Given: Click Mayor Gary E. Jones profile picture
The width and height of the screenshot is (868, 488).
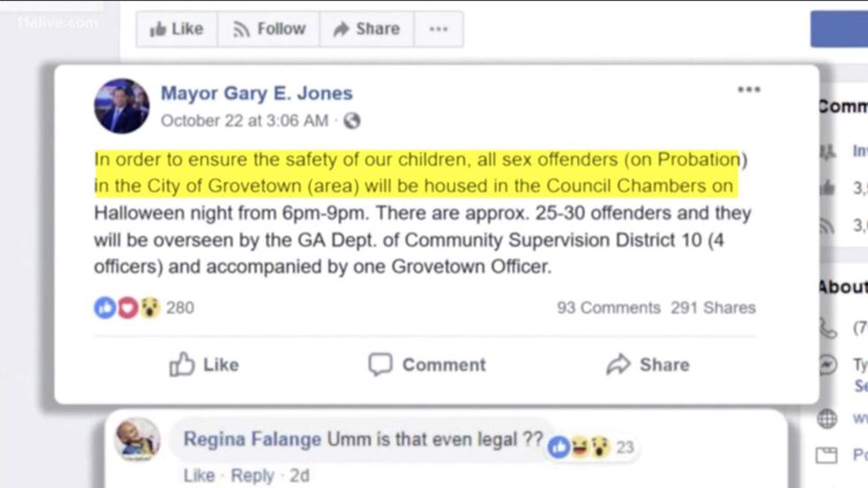Looking at the screenshot, I should (121, 106).
